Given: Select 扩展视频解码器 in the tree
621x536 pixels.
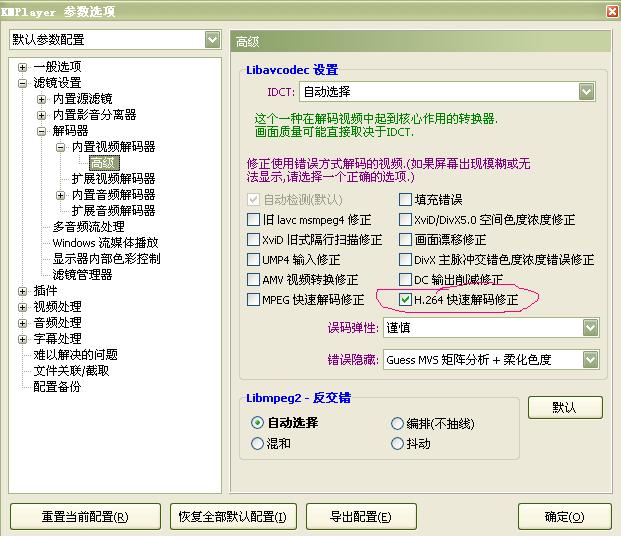Looking at the screenshot, I should point(113,179).
